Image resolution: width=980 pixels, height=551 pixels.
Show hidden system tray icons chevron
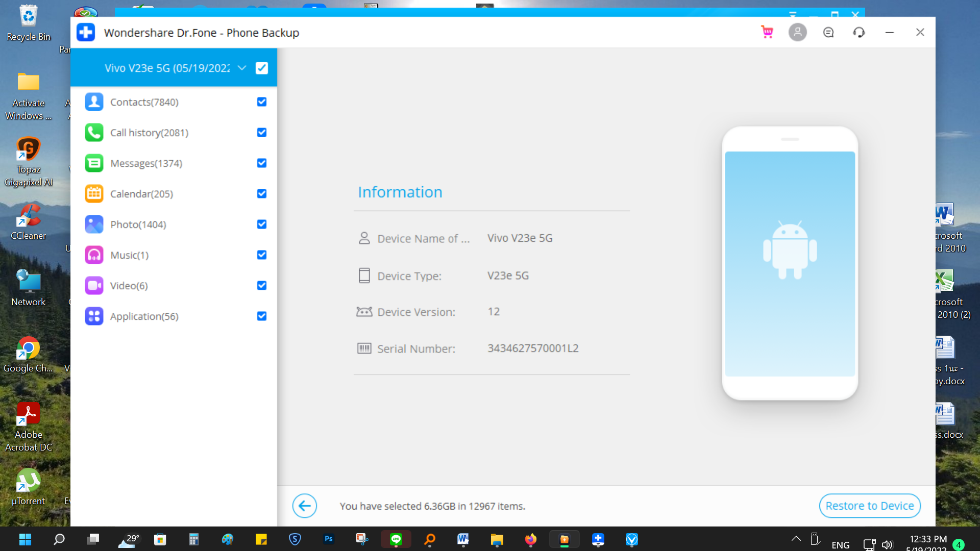pyautogui.click(x=796, y=539)
